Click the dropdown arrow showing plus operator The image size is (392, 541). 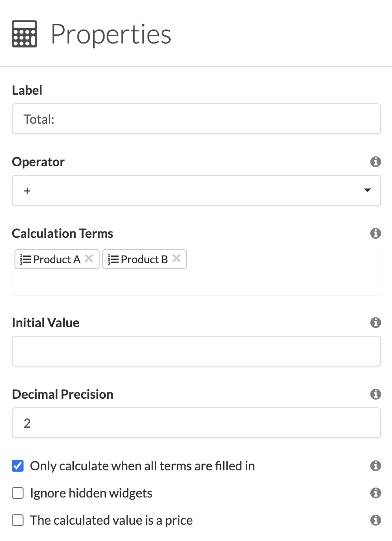tap(367, 190)
